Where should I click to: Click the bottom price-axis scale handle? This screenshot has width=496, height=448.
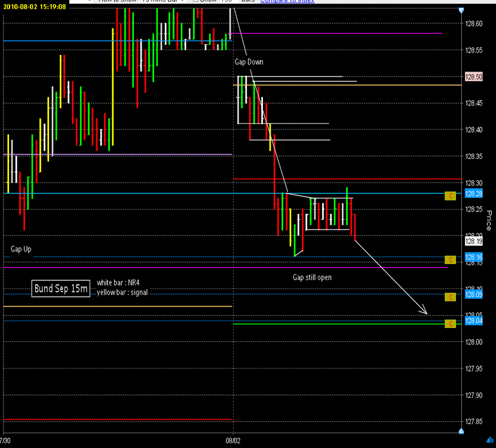(461, 431)
